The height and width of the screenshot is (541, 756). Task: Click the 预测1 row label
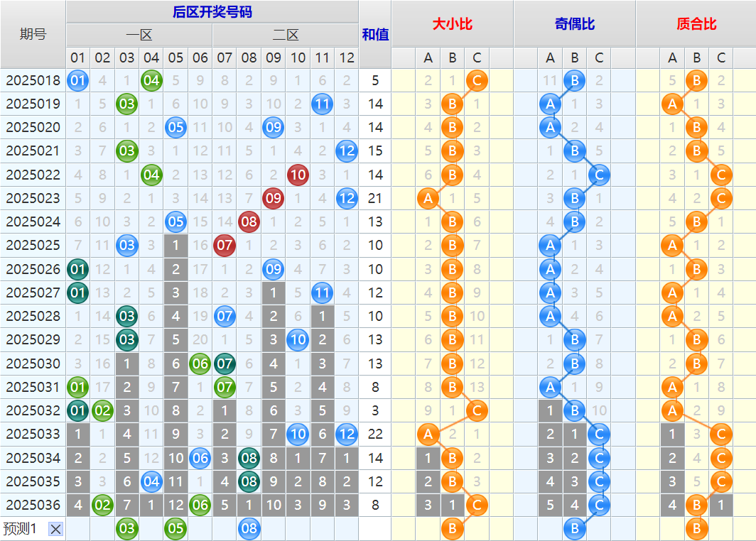20,528
